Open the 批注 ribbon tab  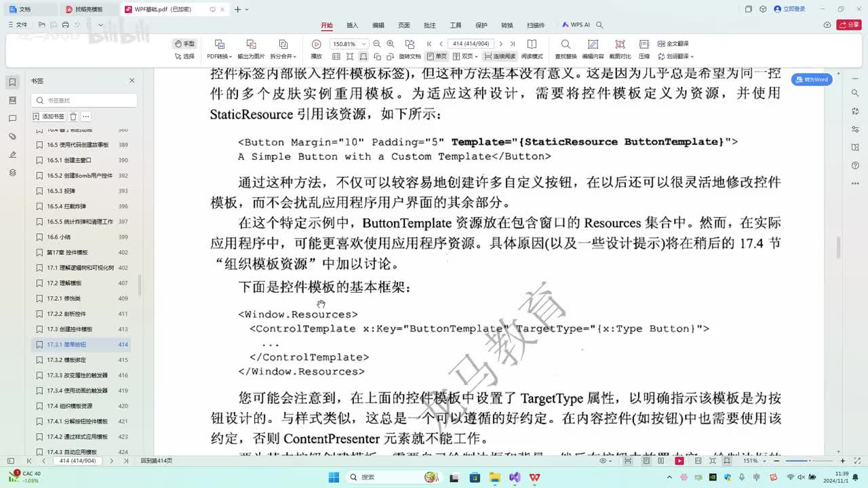(430, 25)
